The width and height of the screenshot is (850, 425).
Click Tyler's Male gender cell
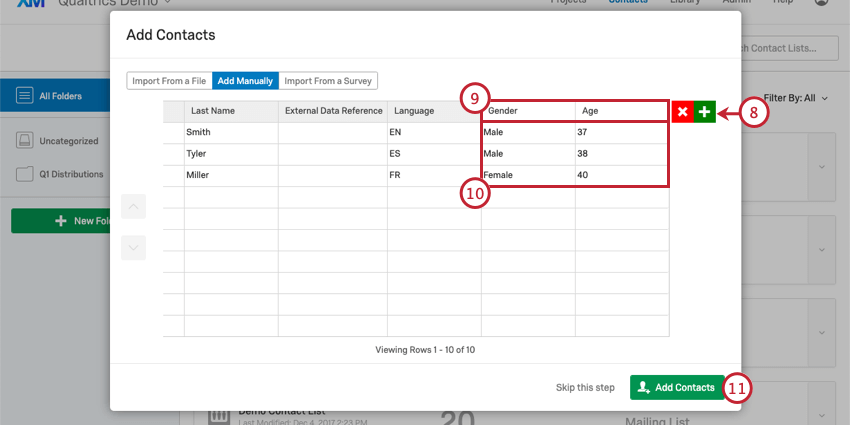point(529,154)
